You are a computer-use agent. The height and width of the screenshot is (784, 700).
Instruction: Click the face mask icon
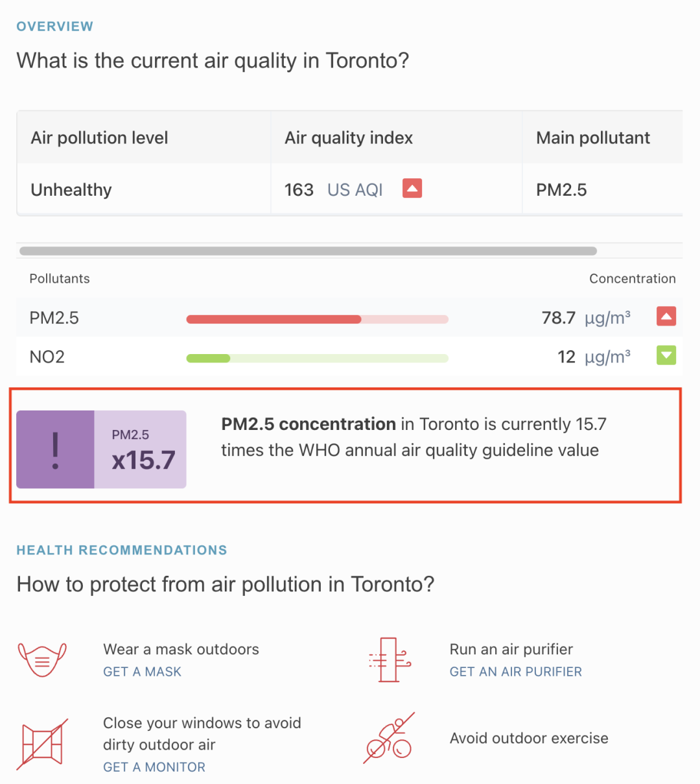pyautogui.click(x=42, y=659)
